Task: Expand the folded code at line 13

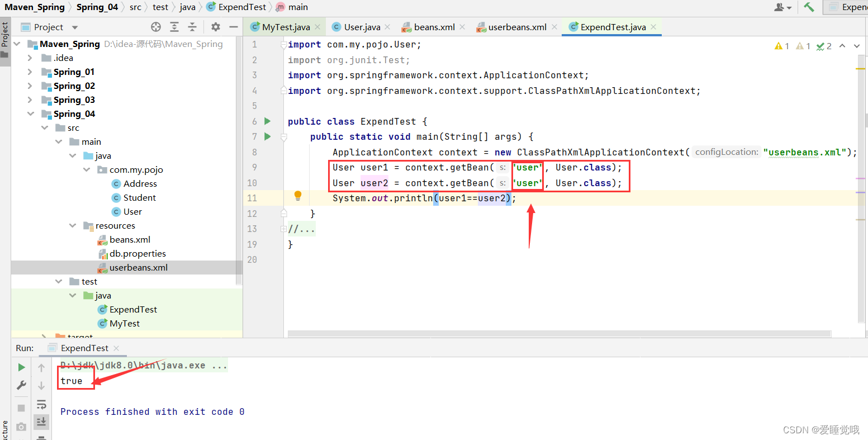Action: pyautogui.click(x=284, y=229)
